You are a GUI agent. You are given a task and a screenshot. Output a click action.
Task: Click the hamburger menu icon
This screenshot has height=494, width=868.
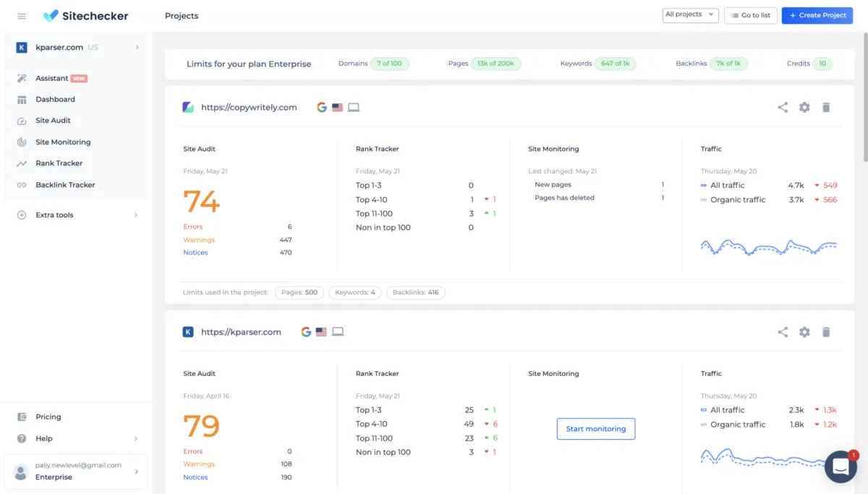tap(22, 16)
